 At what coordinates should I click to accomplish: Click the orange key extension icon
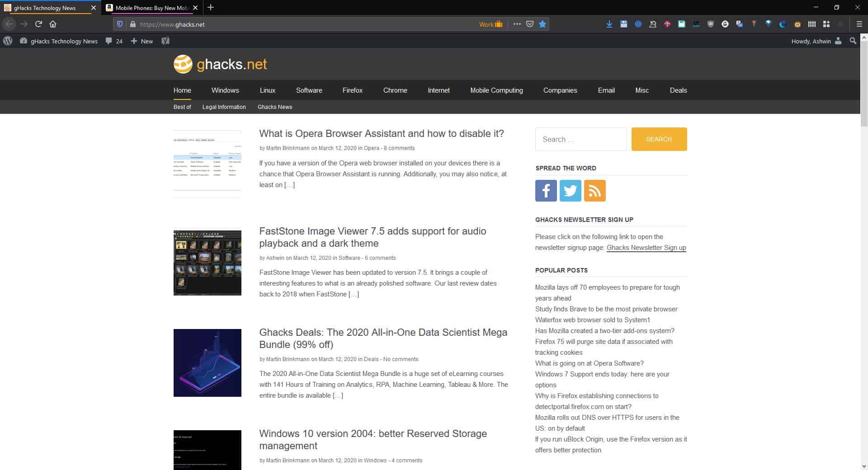pyautogui.click(x=754, y=24)
